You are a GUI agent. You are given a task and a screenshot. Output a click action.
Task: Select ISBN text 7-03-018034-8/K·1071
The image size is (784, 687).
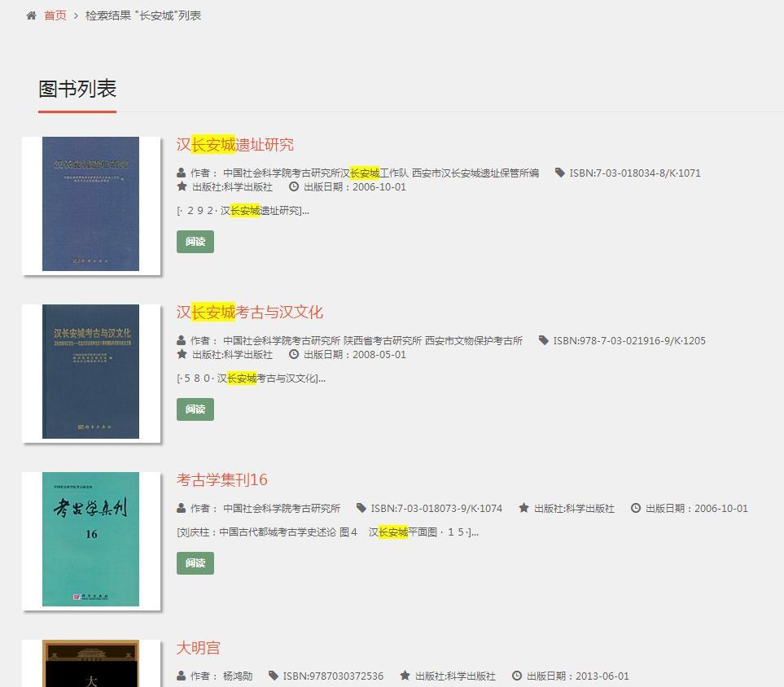[635, 173]
